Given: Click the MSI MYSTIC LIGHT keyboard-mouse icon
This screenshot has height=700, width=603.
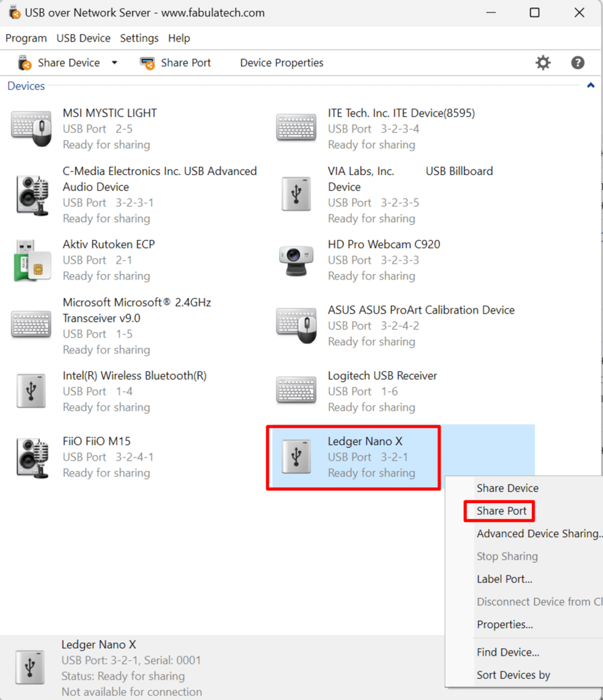Looking at the screenshot, I should [31, 129].
